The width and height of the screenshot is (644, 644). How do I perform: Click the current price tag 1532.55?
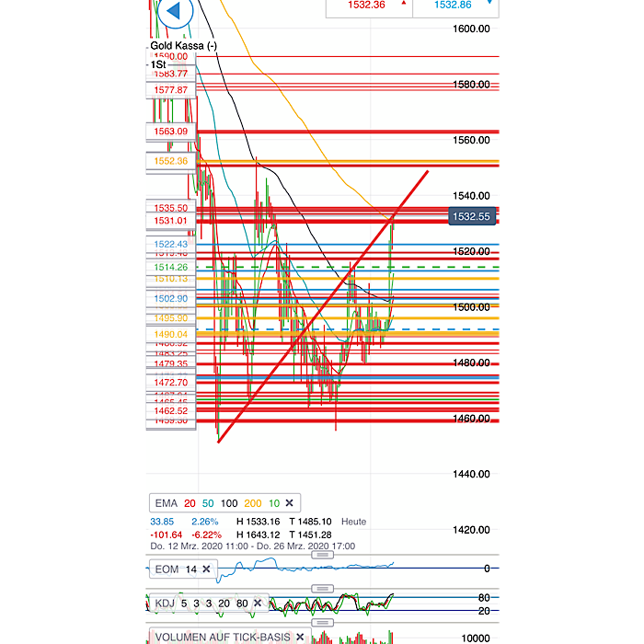[472, 216]
